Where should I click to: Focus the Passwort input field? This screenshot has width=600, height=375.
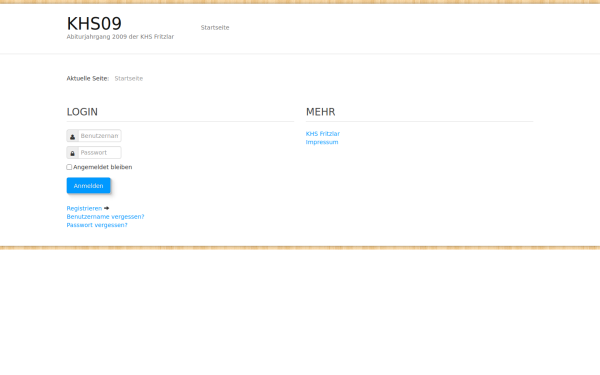[99, 153]
